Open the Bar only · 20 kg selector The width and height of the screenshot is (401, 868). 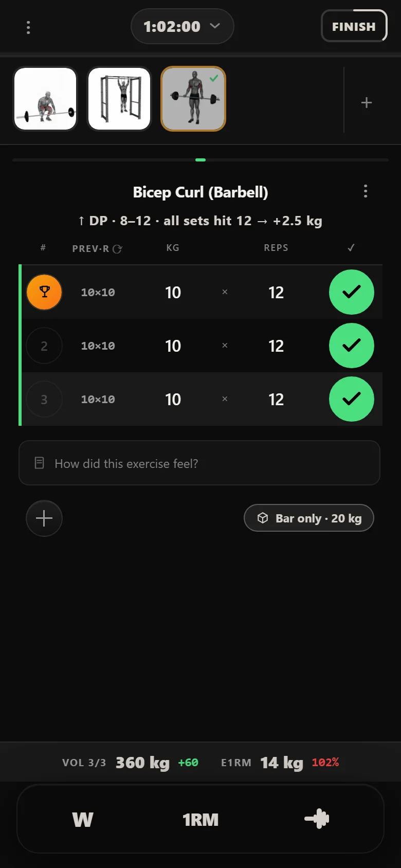click(309, 518)
